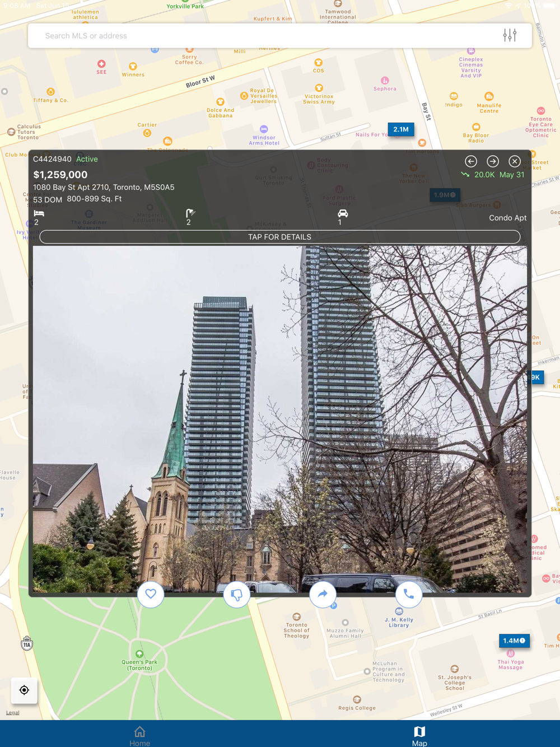Tap the Dolce And Gabbana pin

(x=220, y=102)
